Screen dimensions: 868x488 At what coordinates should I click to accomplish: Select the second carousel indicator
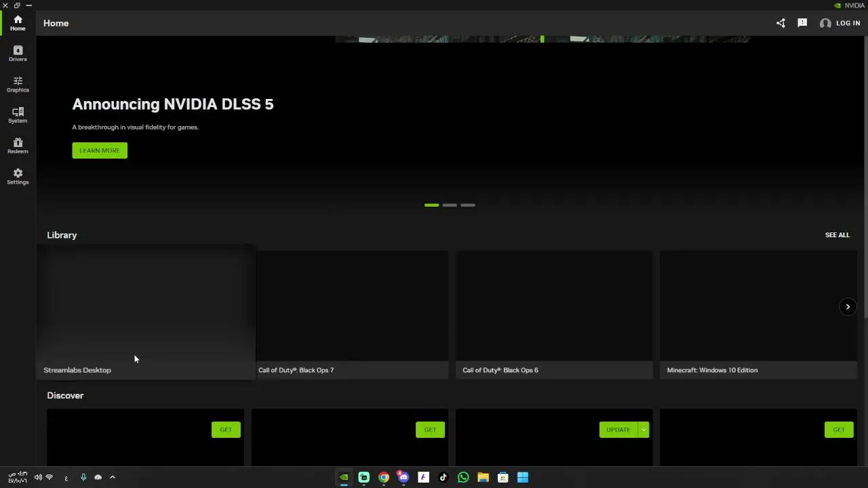450,205
